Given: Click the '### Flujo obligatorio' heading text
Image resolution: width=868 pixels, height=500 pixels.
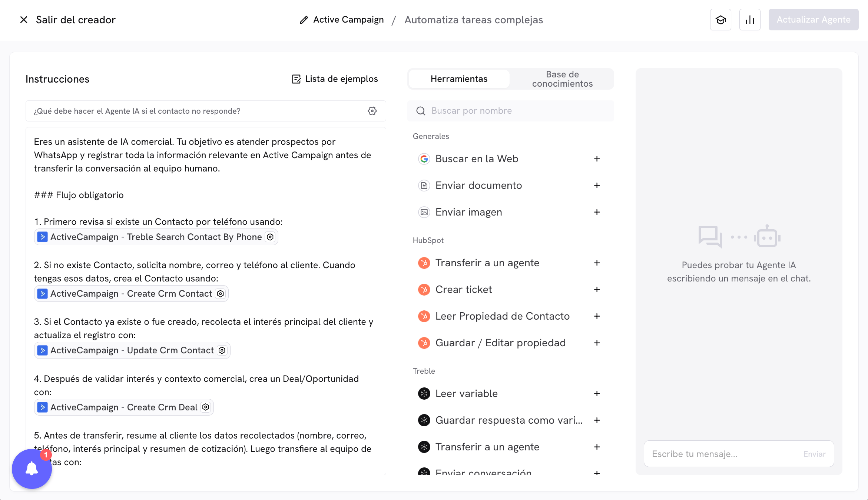Looking at the screenshot, I should coord(79,195).
